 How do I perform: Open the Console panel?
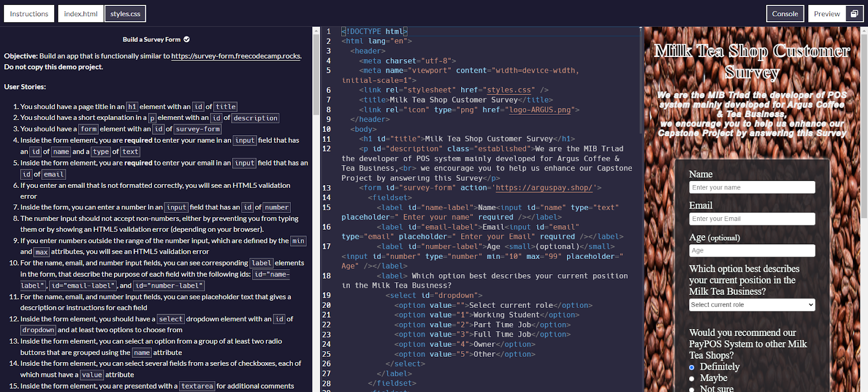[x=785, y=14]
